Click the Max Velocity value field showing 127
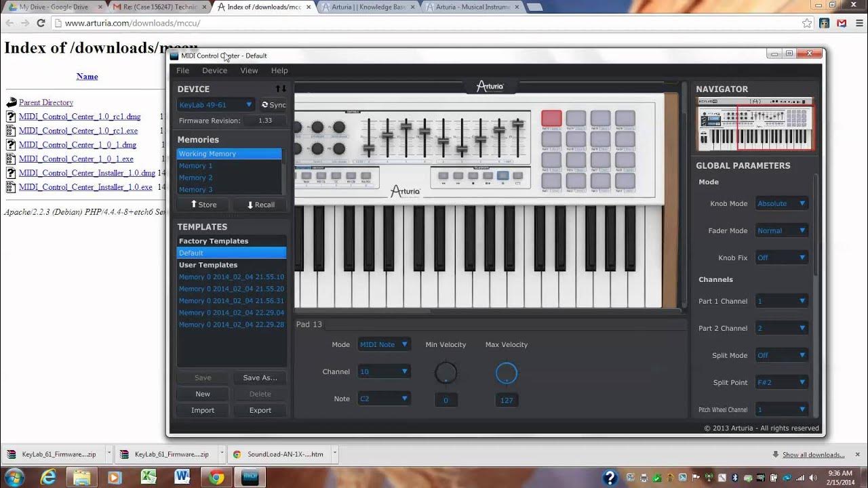The image size is (868, 488). [507, 400]
